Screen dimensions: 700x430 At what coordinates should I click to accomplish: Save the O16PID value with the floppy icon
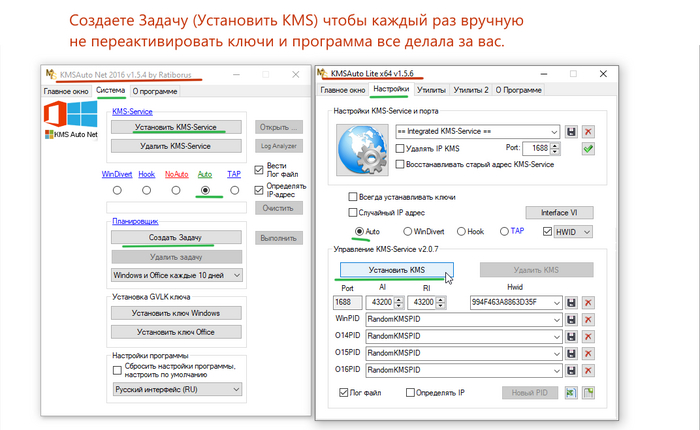pos(571,370)
